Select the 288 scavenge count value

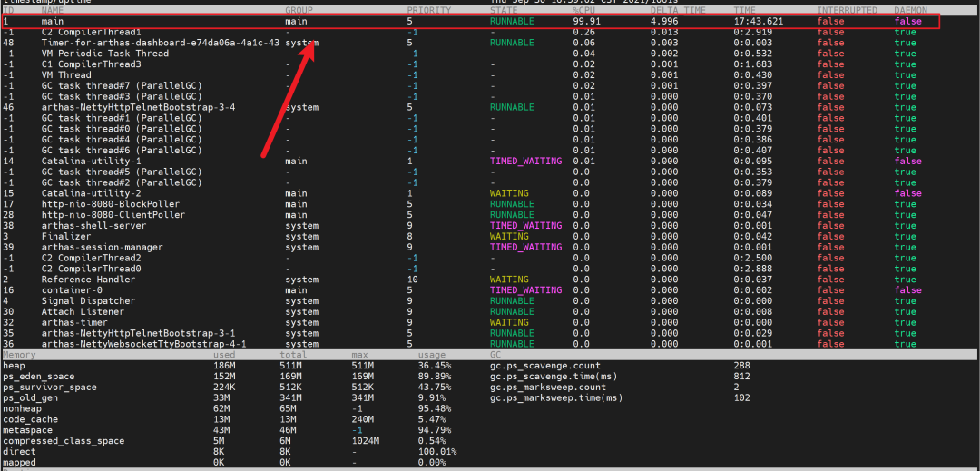[742, 366]
